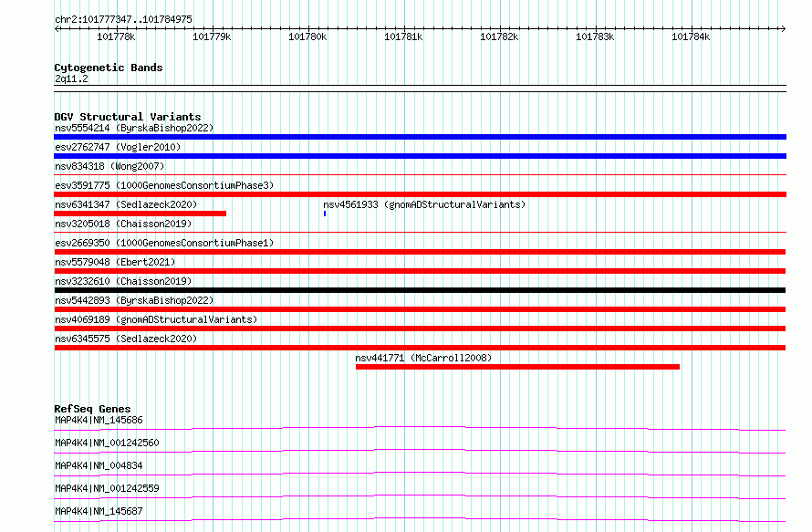Click the nsv3232610 (Chaisson2019) label

[123, 281]
